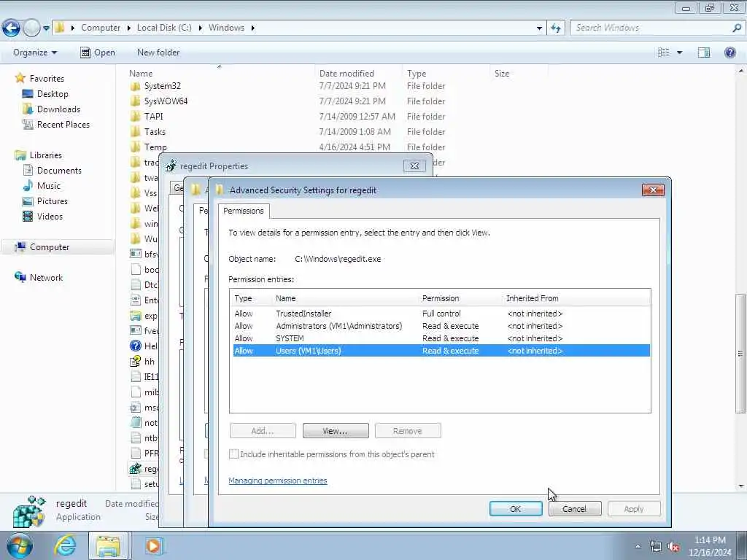
Task: Open the Organize menu
Action: pyautogui.click(x=35, y=52)
